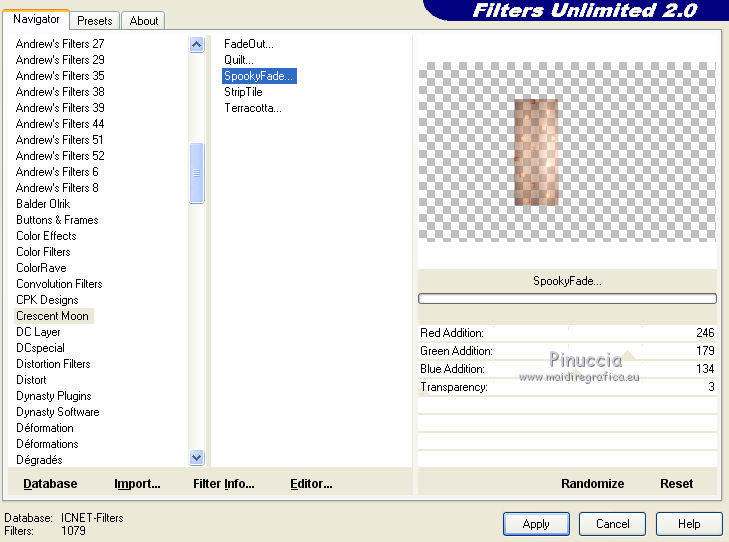Click the category list scroll down arrow
729x542 pixels.
[x=197, y=457]
